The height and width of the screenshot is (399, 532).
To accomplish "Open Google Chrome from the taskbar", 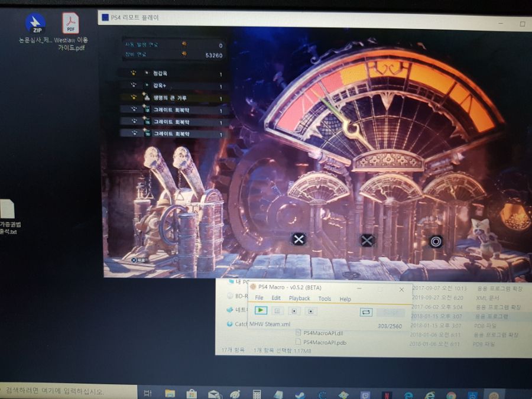I will coord(451,395).
